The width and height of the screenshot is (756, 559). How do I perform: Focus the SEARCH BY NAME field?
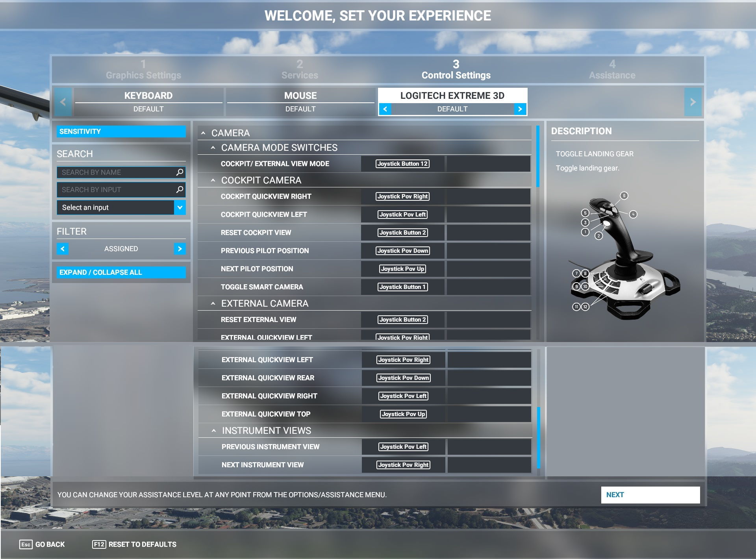tap(121, 172)
